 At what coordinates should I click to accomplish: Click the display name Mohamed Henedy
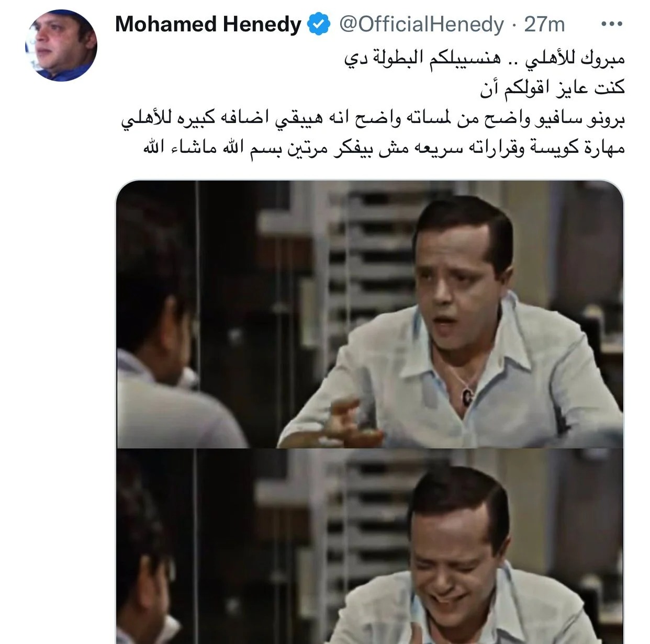[x=208, y=25]
